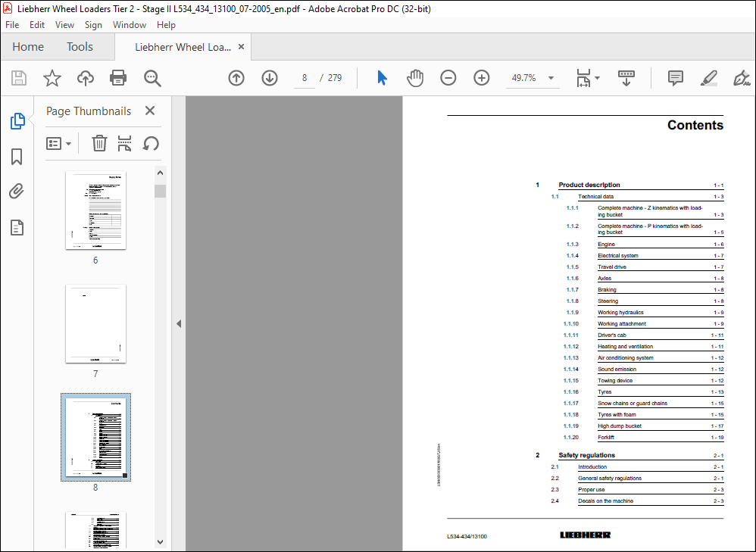756x552 pixels.
Task: Rotate page using the circular arrow icon
Action: coord(151,143)
